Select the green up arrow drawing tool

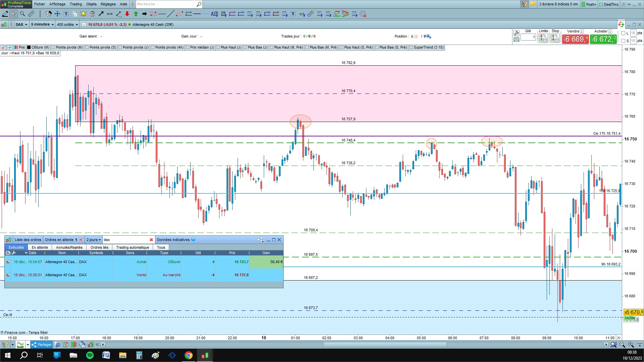[136, 14]
